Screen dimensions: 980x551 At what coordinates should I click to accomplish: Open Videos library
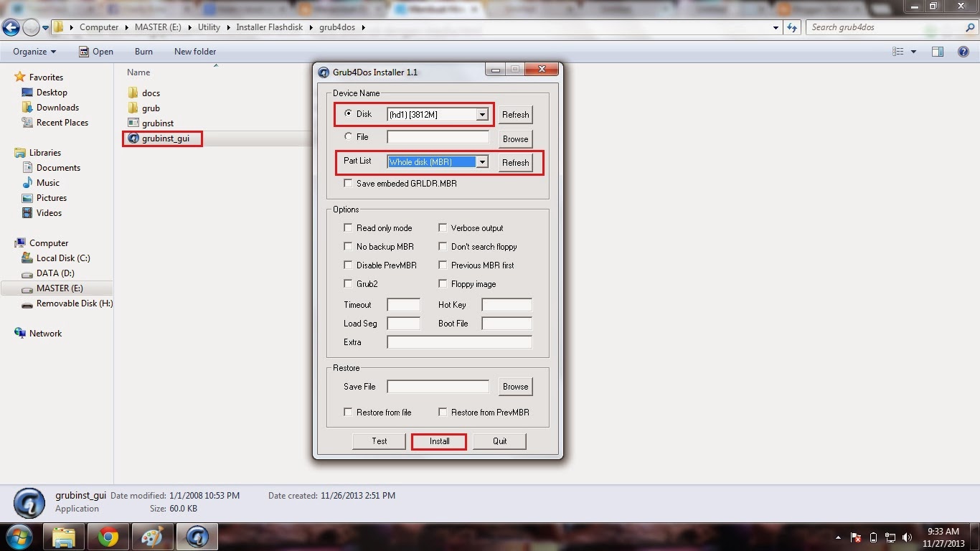point(49,213)
